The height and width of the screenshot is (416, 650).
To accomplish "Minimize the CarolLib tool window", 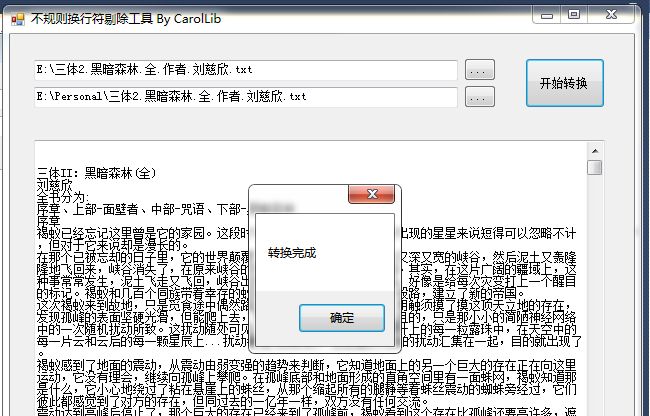I will point(547,15).
